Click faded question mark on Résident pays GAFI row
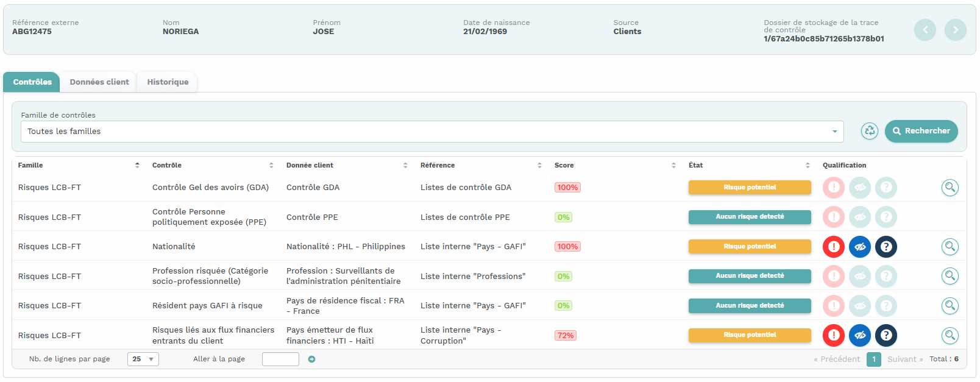 [886, 306]
